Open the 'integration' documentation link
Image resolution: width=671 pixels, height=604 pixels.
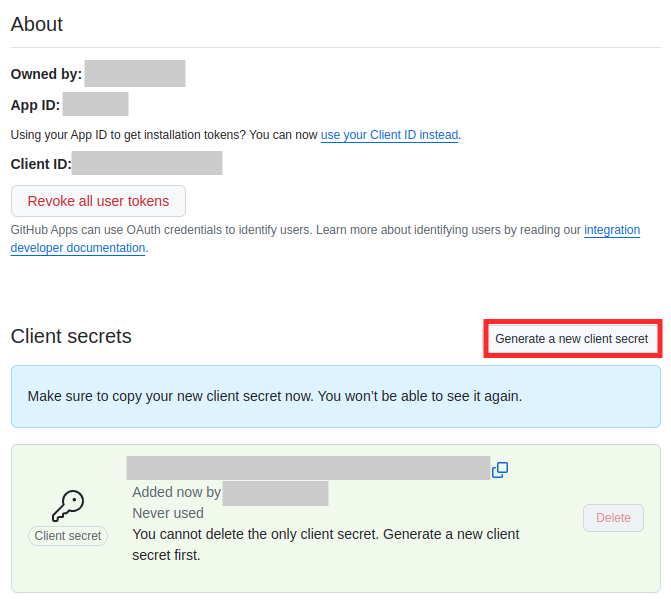coord(612,230)
